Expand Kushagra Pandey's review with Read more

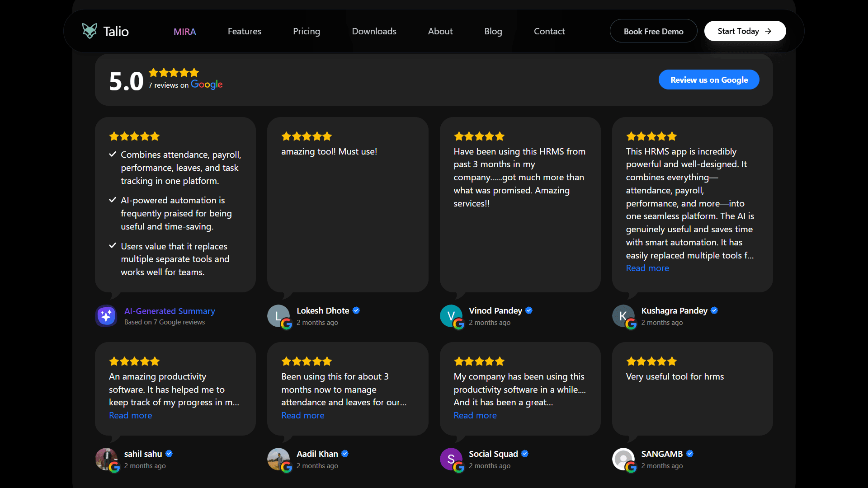coord(647,268)
